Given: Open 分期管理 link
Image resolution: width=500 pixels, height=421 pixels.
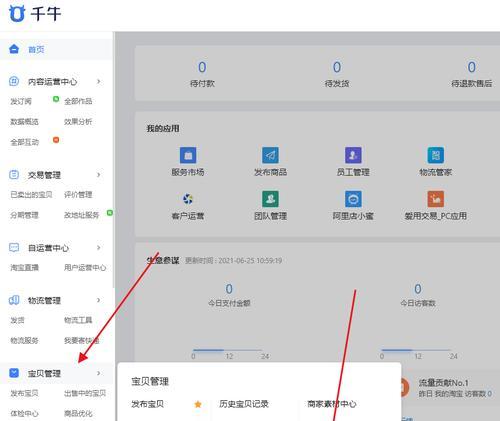Looking at the screenshot, I should (24, 215).
